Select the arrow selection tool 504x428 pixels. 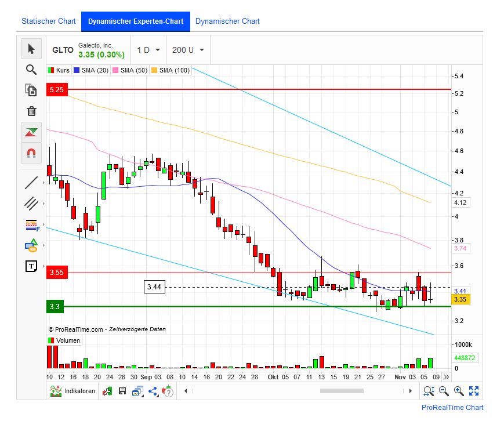tap(31, 49)
